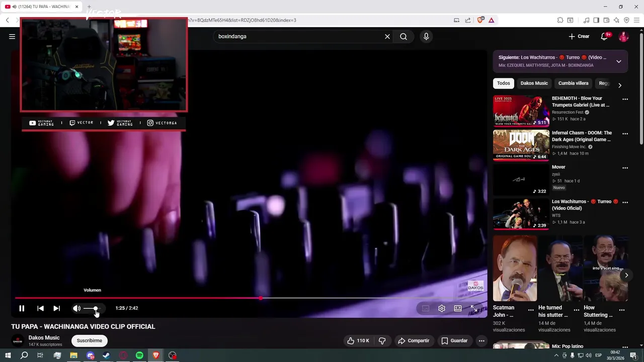644x362 pixels.
Task: Open the browser extensions puzzle icon
Action: click(x=560, y=20)
